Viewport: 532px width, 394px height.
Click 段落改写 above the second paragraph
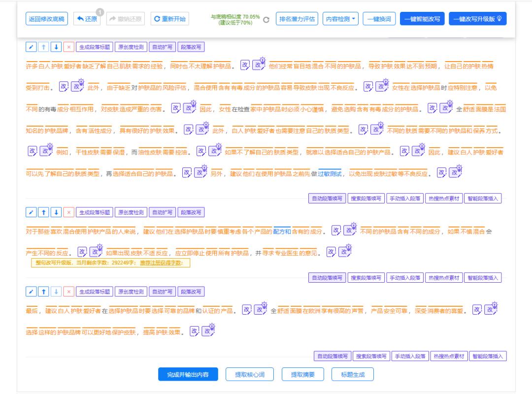(x=191, y=212)
